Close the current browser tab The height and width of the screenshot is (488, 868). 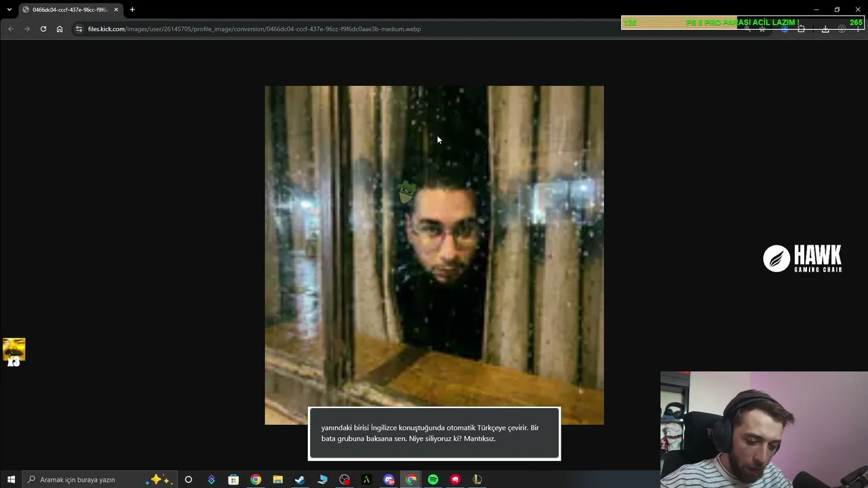coord(116,9)
